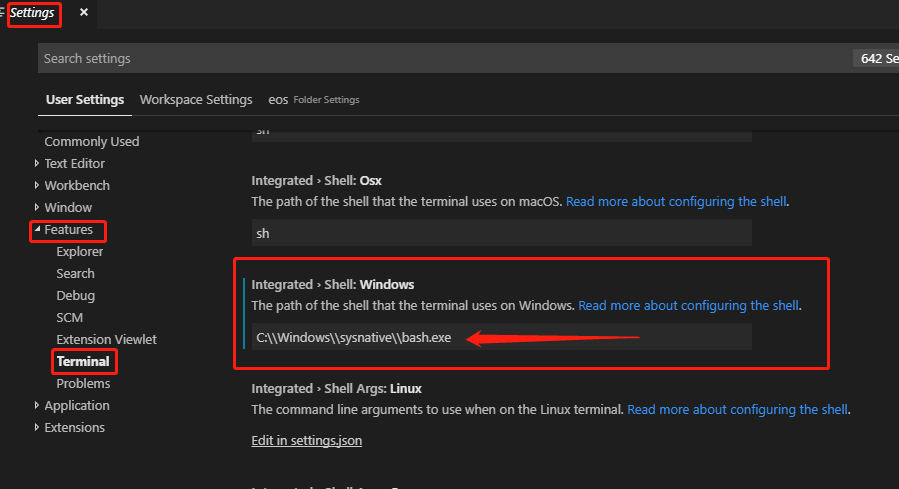Screen dimensions: 899x489
Task: Select Workbench category
Action: pos(77,186)
